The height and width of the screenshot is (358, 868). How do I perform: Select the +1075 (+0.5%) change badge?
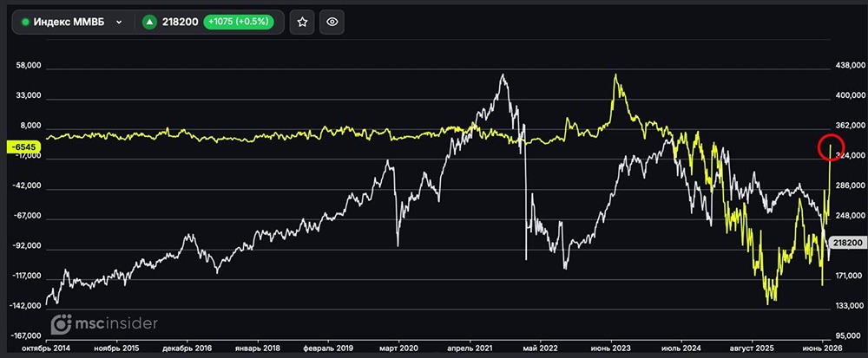point(239,22)
